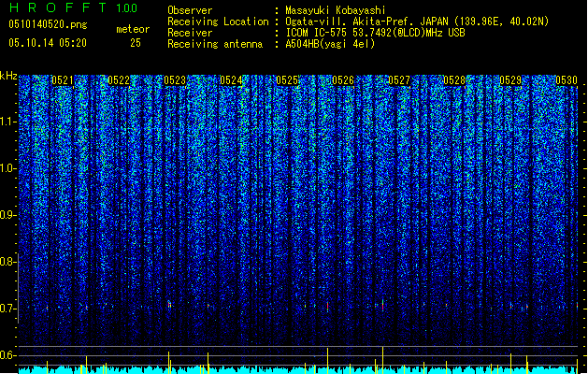588x374 pixels.
Task: Click time marker 0522
Action: click(x=119, y=80)
